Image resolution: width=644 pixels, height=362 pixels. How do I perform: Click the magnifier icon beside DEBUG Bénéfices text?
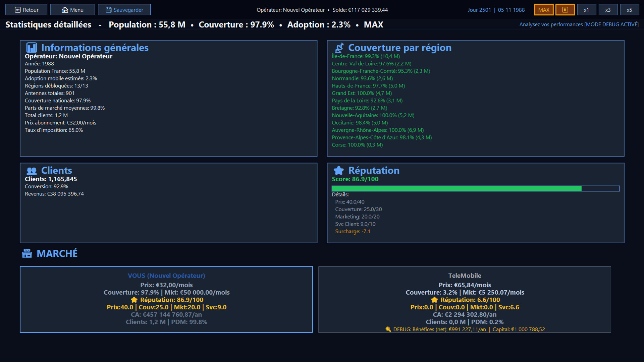click(388, 329)
